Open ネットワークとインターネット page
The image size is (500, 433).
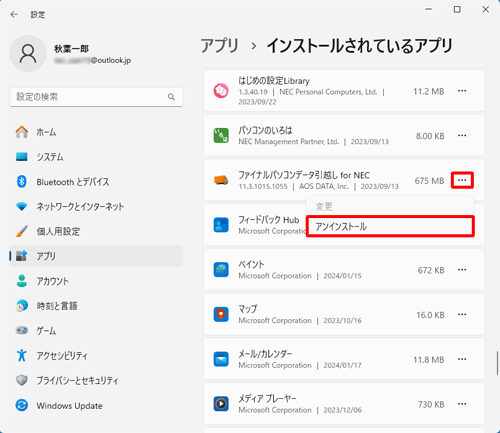click(96, 206)
